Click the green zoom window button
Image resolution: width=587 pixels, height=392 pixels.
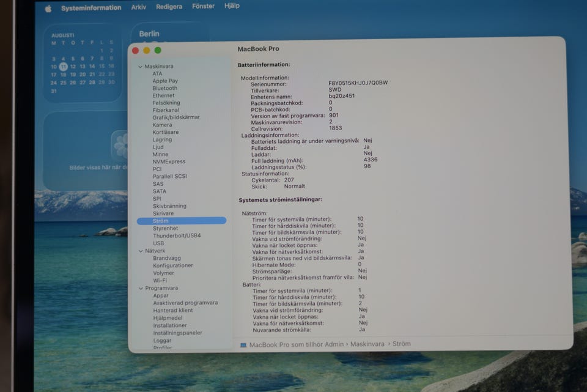[x=158, y=50]
